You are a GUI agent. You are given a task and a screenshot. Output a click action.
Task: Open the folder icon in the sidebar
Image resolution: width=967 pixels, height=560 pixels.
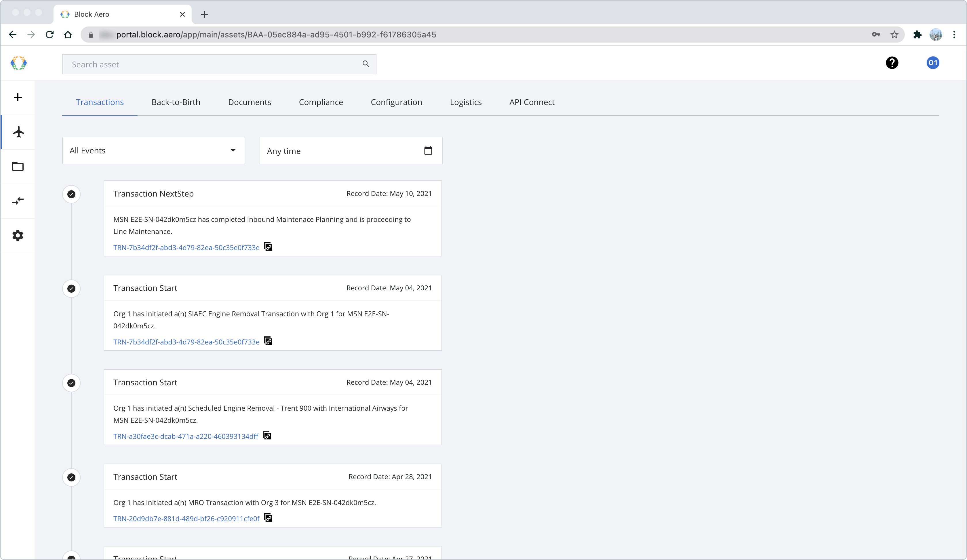[x=18, y=166]
